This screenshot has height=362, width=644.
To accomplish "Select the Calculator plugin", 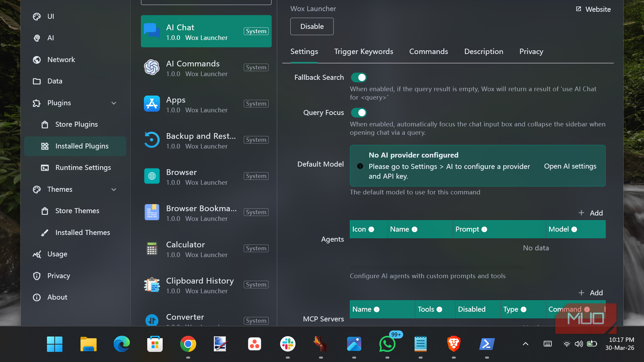I will coord(206,248).
